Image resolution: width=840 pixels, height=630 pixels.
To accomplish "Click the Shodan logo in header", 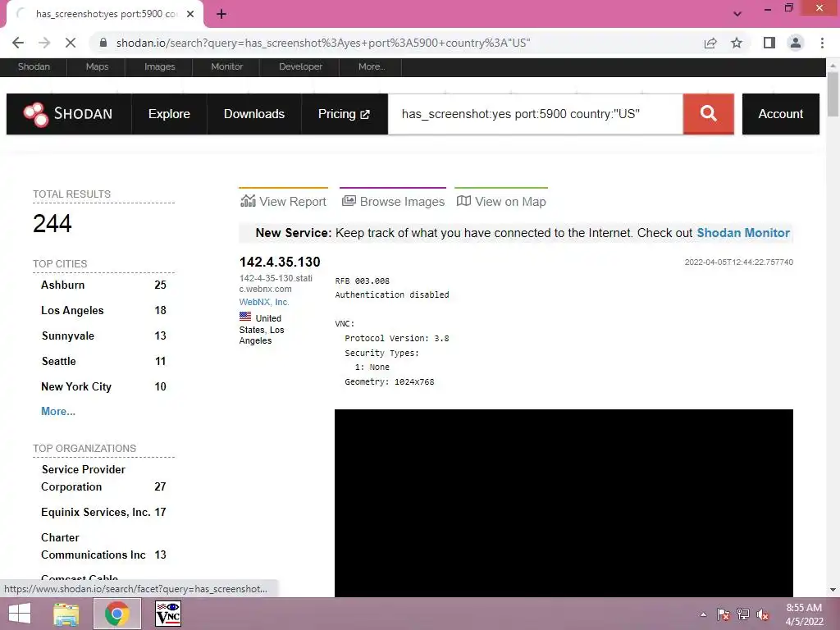I will tap(68, 114).
